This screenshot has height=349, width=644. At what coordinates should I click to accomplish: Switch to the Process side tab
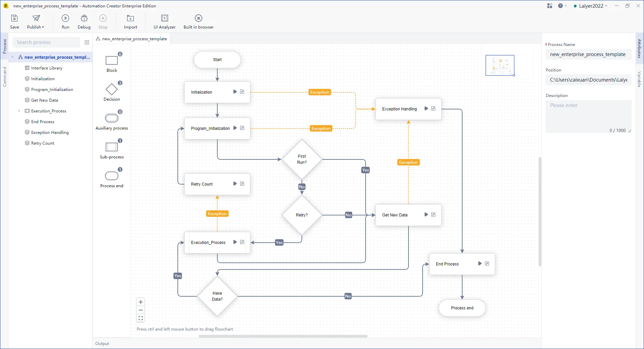tap(4, 46)
